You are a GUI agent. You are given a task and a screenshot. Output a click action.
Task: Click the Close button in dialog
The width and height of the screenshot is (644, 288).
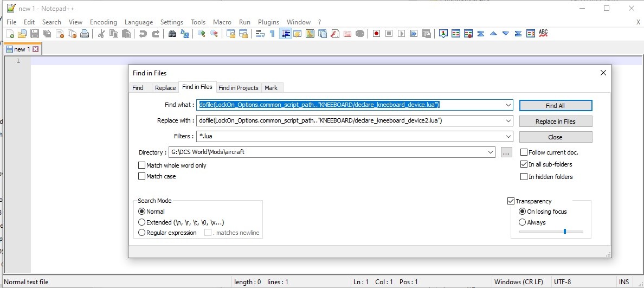pos(555,137)
